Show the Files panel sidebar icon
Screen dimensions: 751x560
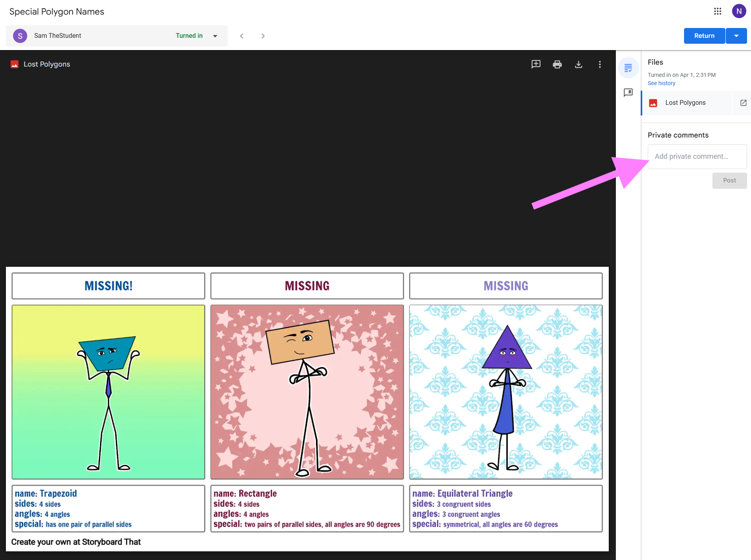coord(628,68)
